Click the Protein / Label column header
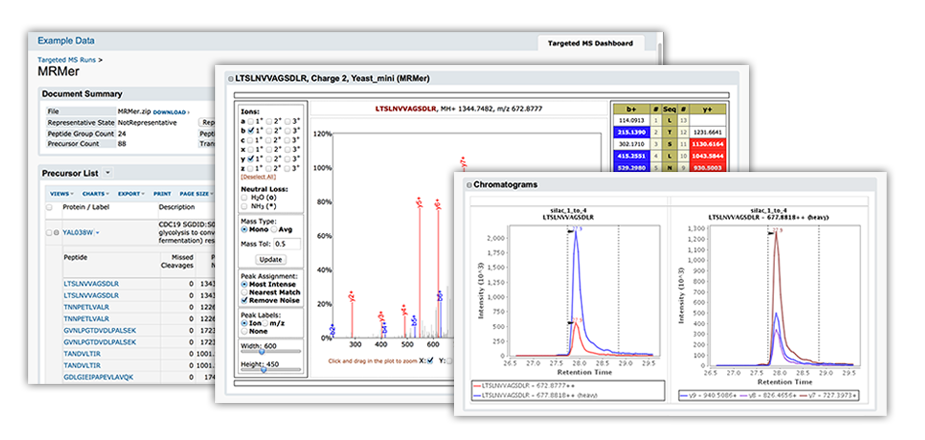This screenshot has width=925, height=440. point(86,207)
